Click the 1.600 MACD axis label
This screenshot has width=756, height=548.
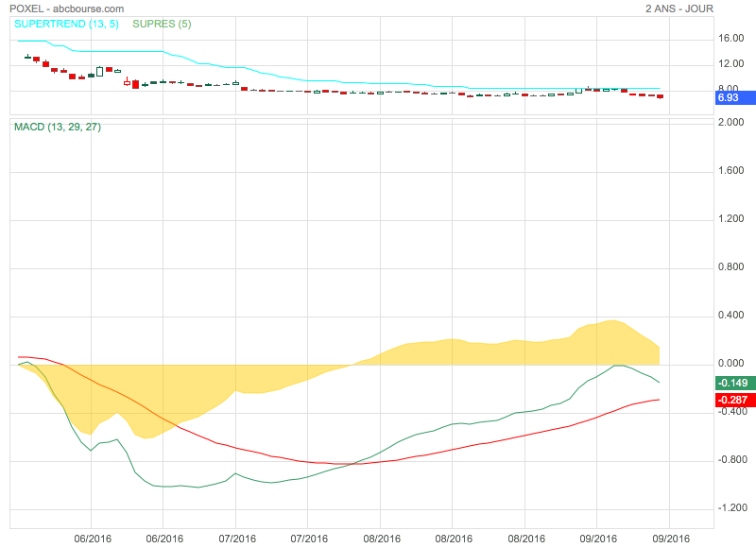[x=730, y=171]
